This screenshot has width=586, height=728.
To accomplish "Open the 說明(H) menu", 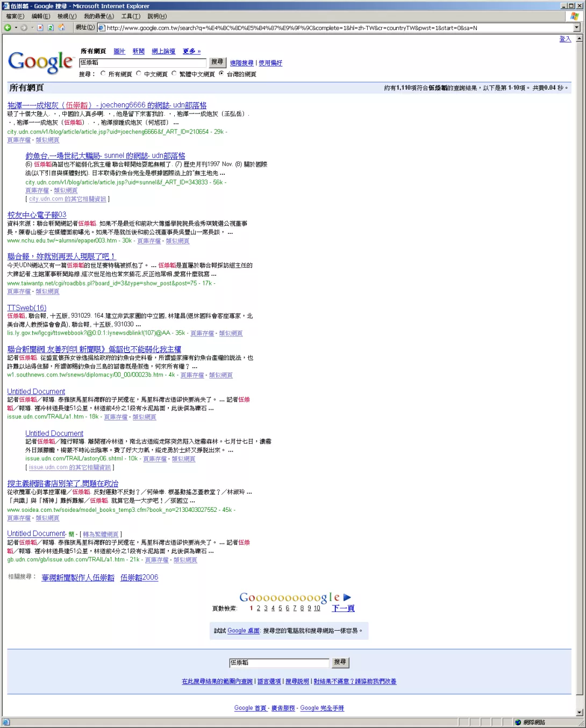I will 157,16.
